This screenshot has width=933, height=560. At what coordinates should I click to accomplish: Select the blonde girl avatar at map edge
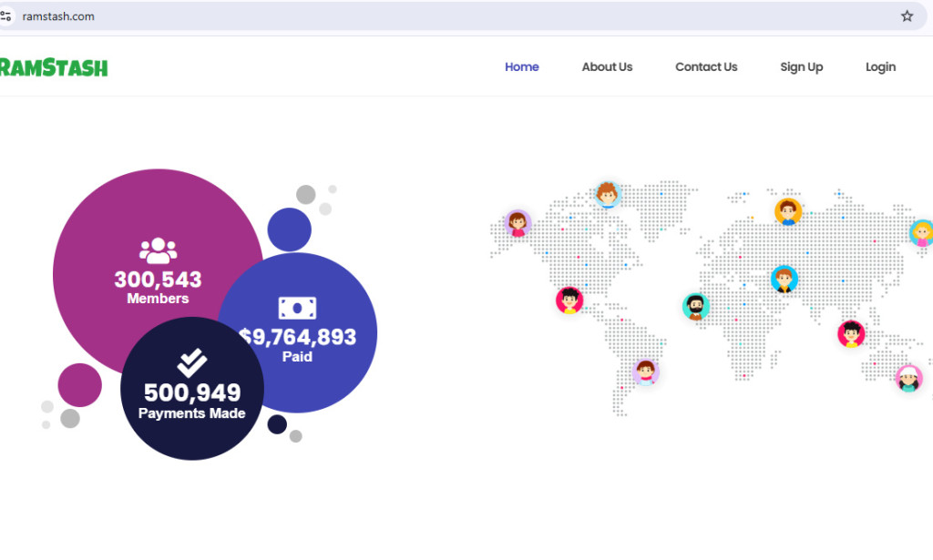pyautogui.click(x=922, y=233)
